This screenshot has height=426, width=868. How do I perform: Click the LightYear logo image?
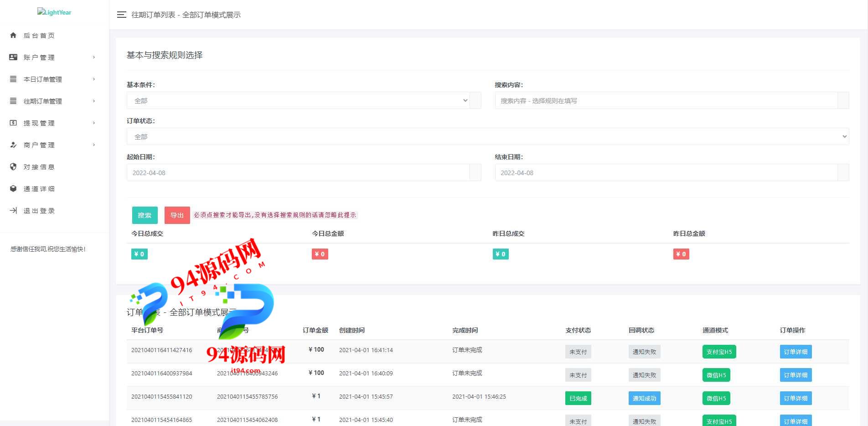coord(54,12)
